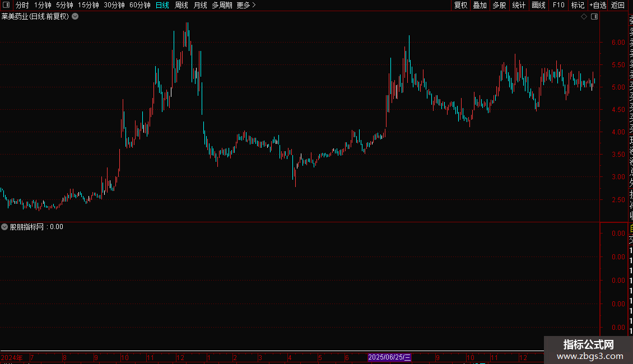Select the 60分钟 period
633x364 pixels.
[139, 5]
